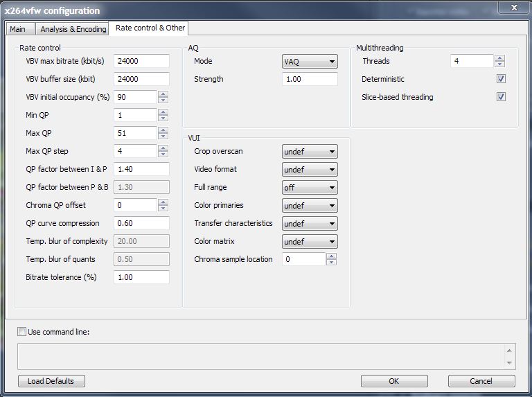Click the Bitrate tolerance field

tap(141, 277)
